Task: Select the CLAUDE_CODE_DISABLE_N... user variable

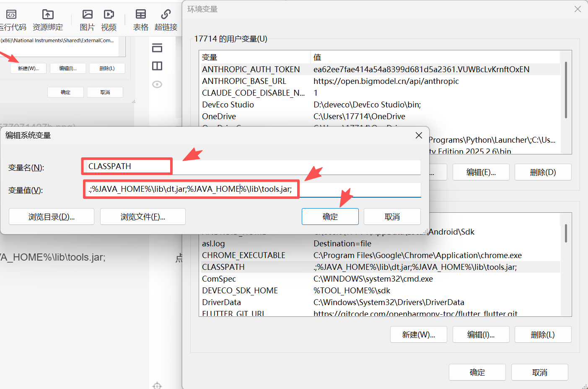Action: coord(380,93)
